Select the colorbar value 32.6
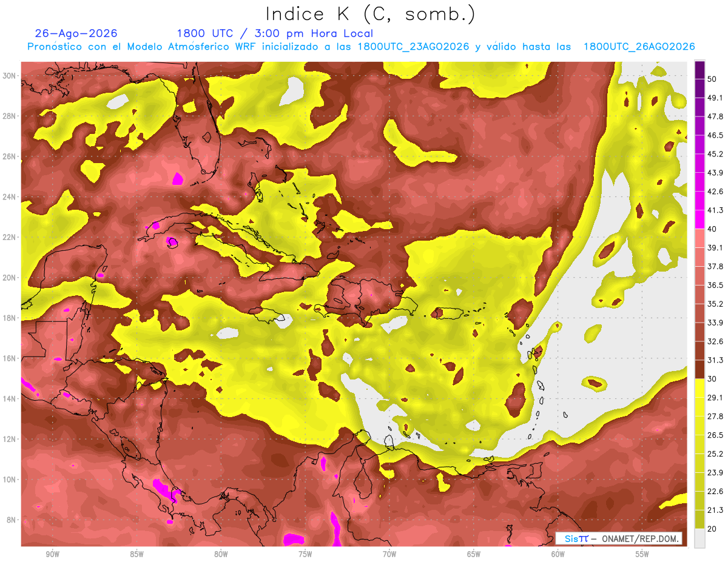The width and height of the screenshot is (728, 562). tap(716, 341)
